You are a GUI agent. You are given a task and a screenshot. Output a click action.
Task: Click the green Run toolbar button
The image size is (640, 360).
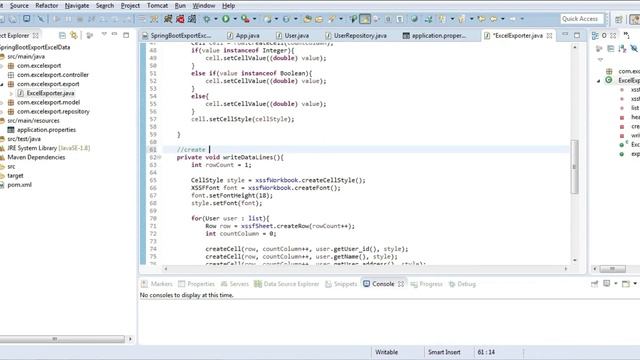[226, 19]
